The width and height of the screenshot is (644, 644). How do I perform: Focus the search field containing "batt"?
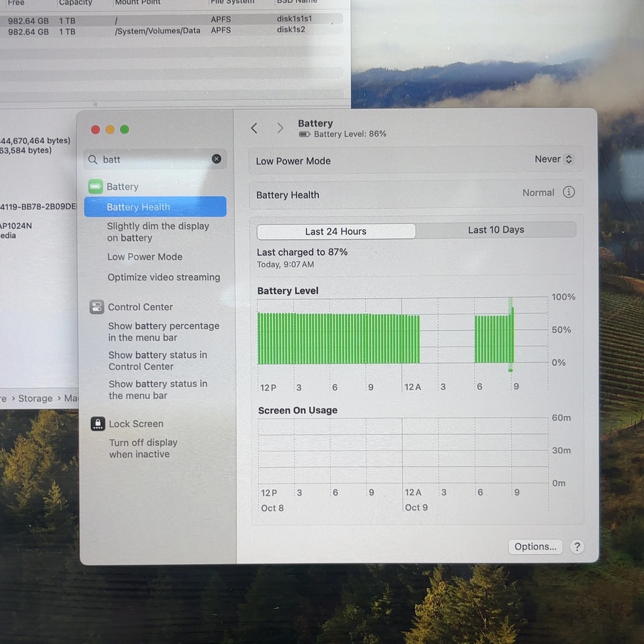point(155,159)
